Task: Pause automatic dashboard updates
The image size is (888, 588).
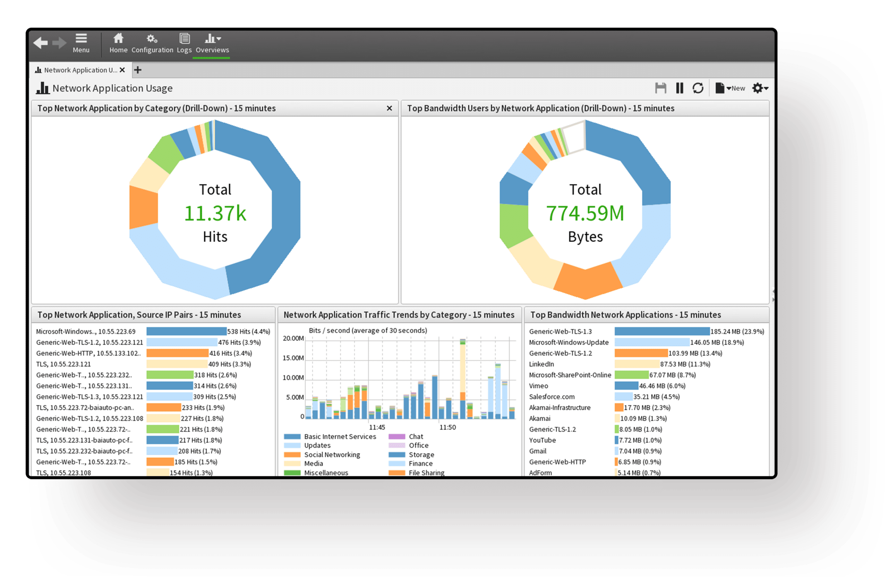Action: tap(680, 88)
